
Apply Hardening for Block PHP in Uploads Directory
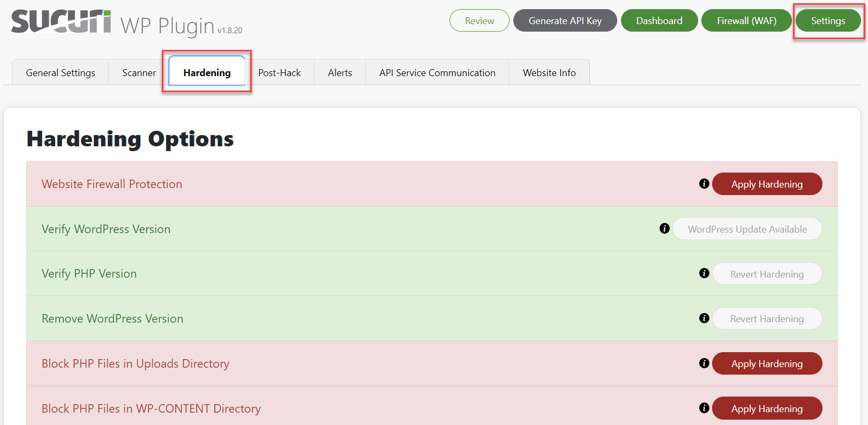[x=767, y=363]
